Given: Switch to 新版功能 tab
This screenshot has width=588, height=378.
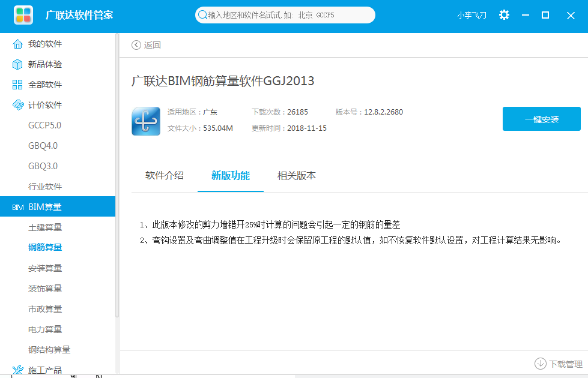Looking at the screenshot, I should tap(230, 175).
